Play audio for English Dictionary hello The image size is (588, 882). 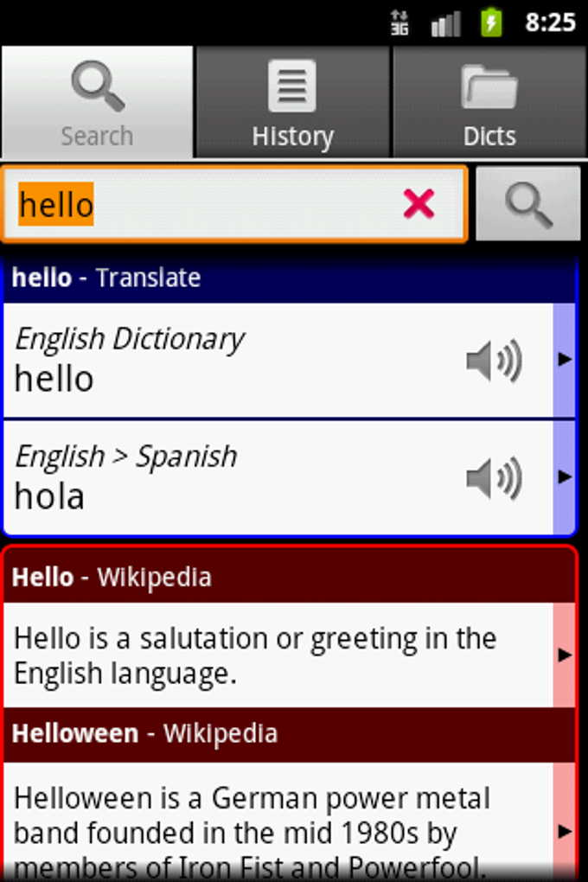point(494,361)
